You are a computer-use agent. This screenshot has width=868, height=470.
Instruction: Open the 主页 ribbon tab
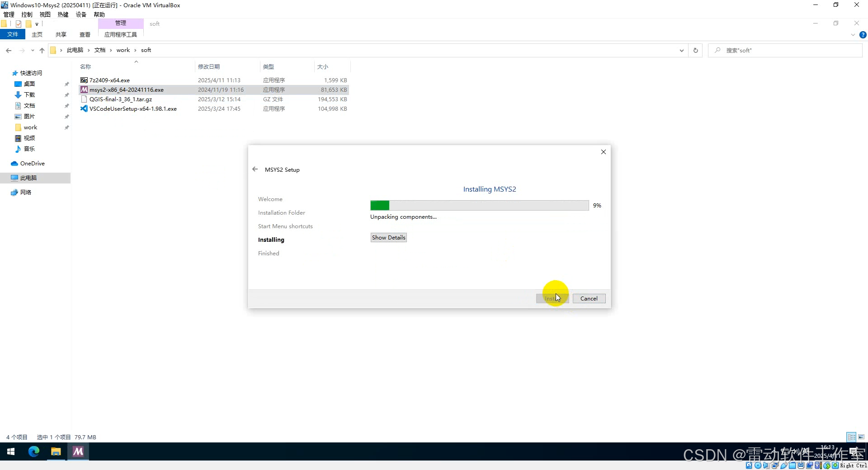pyautogui.click(x=37, y=34)
